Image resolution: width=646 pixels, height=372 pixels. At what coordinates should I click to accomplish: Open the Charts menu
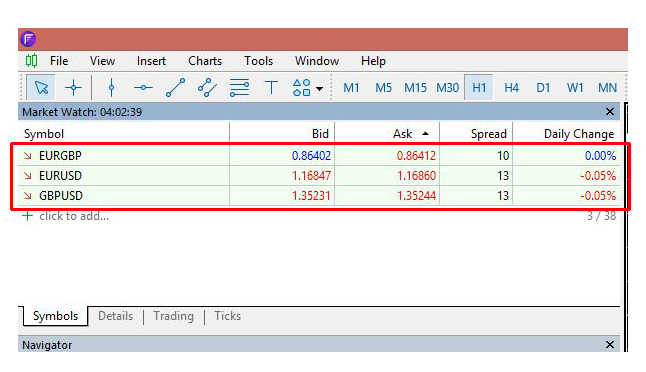(x=205, y=61)
